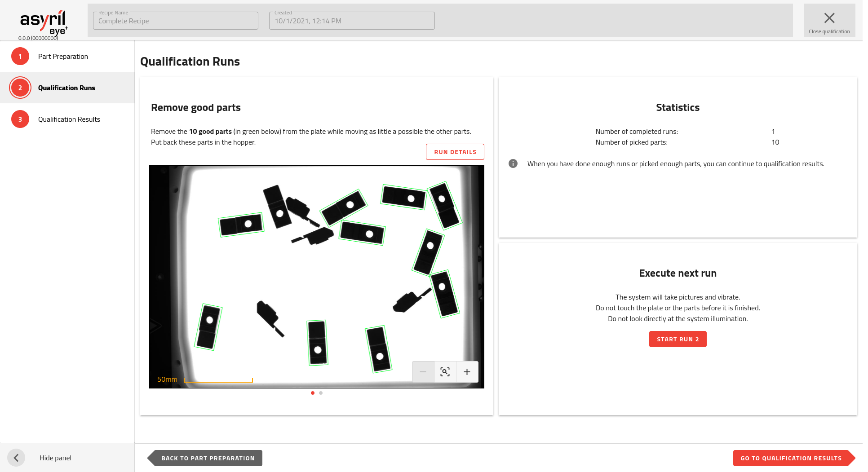The image size is (868, 472).
Task: Click the info icon beside statistics note
Action: click(513, 163)
